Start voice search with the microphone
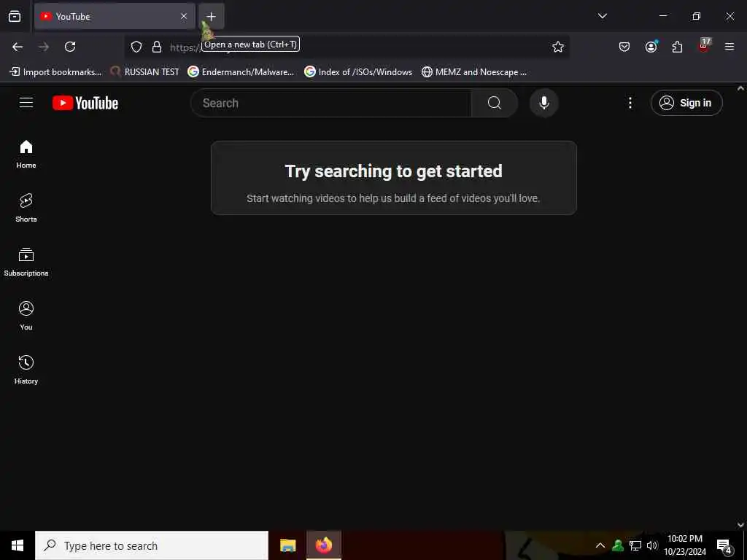This screenshot has height=560, width=747. point(544,103)
